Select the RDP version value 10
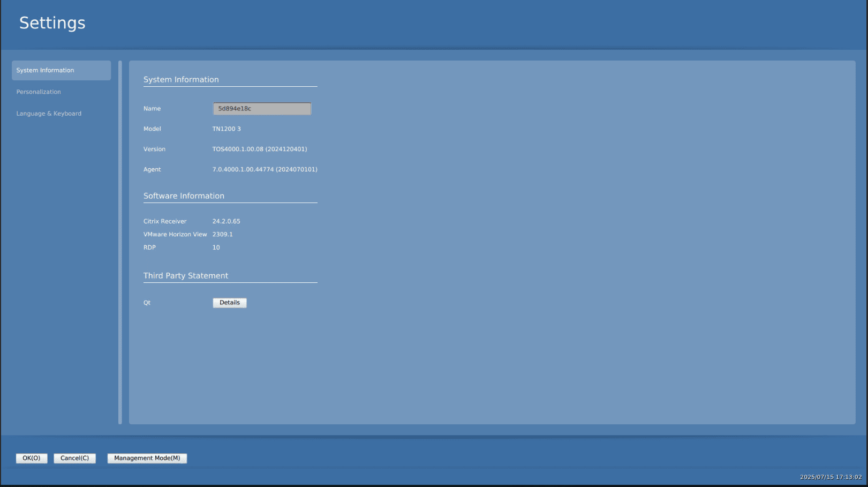Viewport: 868px width, 487px height. tap(216, 248)
